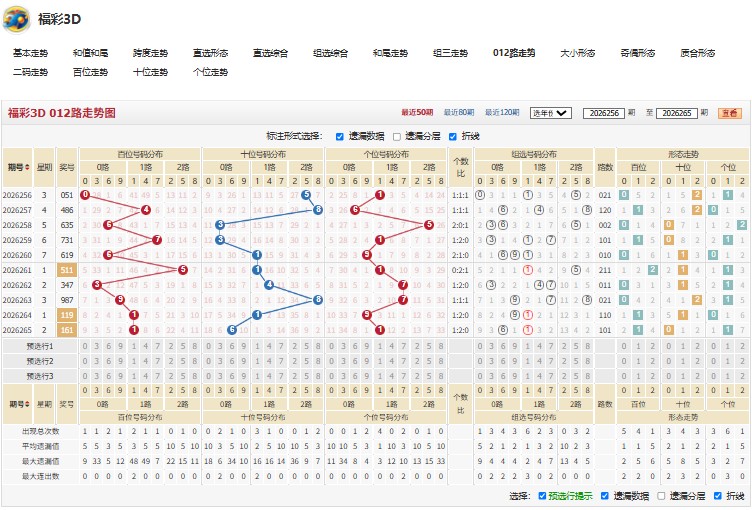Click the 预选行2 row label
This screenshot has height=510, width=752.
40,361
